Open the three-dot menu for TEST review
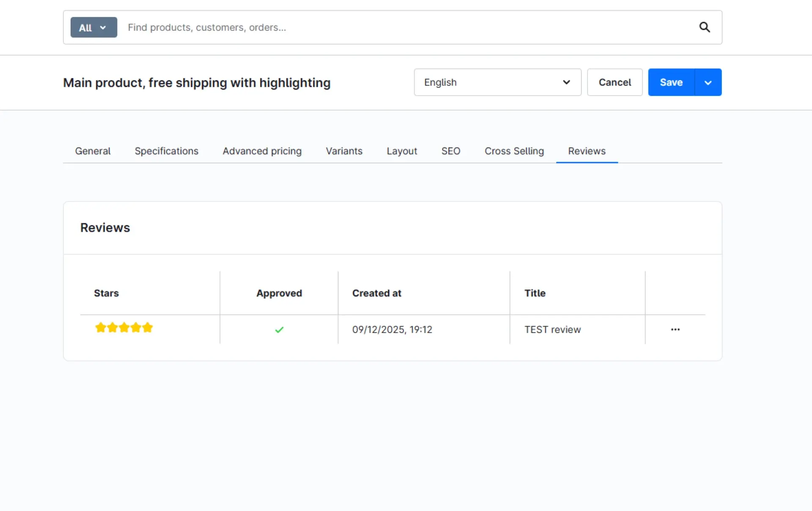 (675, 329)
